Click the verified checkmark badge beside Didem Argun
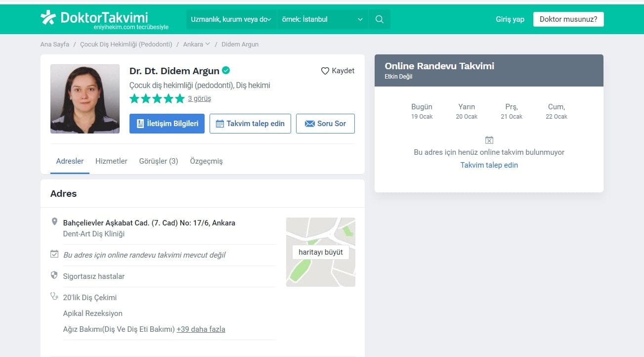This screenshot has width=644, height=357. (x=226, y=70)
